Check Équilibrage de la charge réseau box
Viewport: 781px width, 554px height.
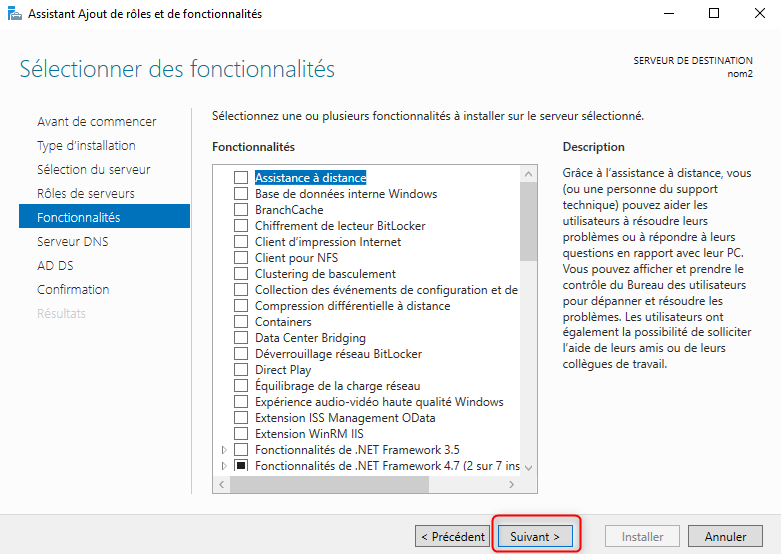point(241,386)
